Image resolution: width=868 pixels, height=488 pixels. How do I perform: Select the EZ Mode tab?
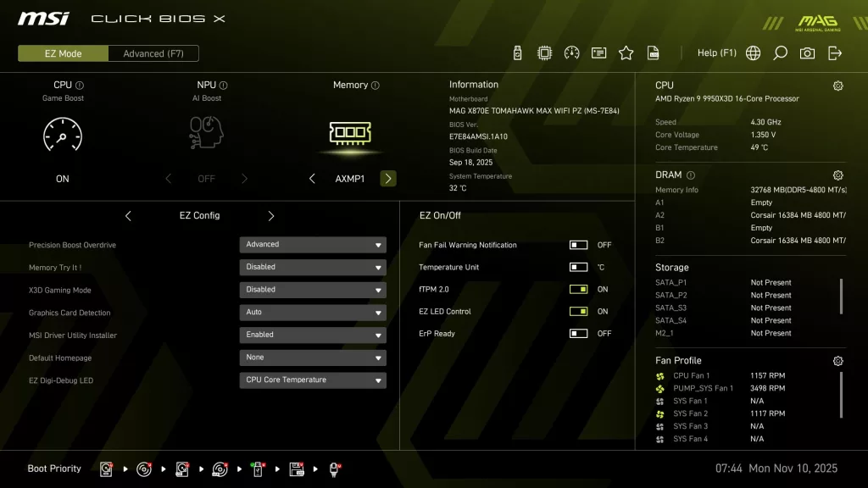(x=62, y=53)
